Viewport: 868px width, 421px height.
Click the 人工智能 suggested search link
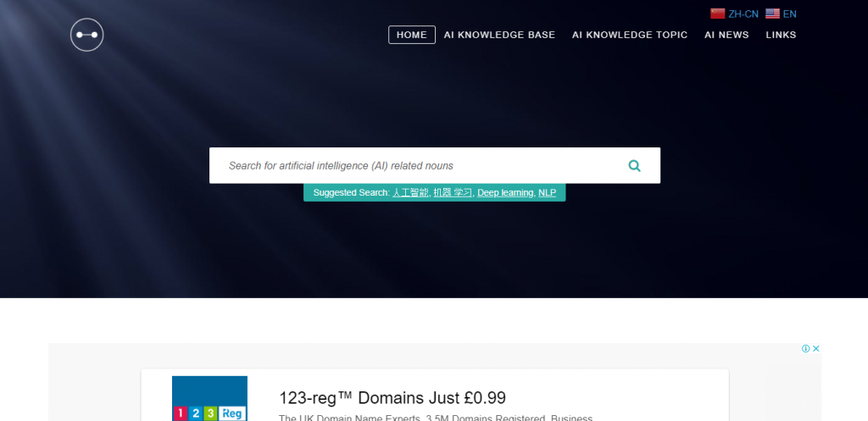(410, 193)
